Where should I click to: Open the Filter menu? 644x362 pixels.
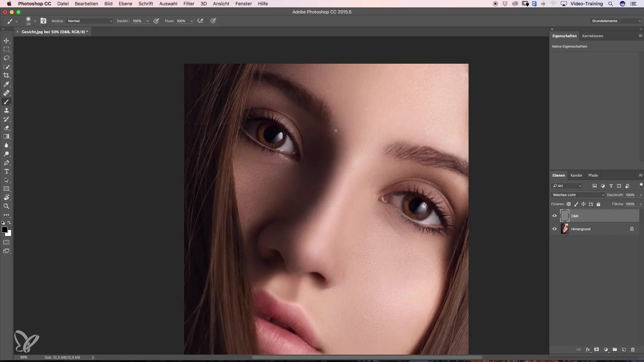189,4
